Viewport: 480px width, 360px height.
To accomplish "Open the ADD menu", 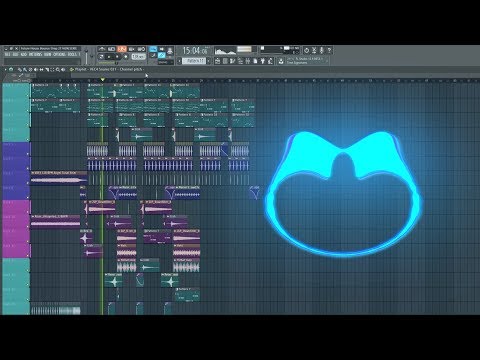I will click(x=24, y=54).
